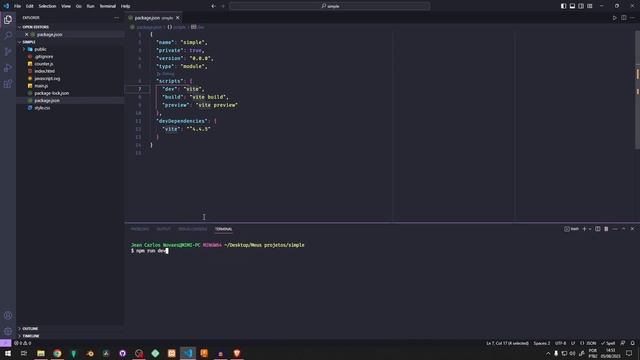This screenshot has width=640, height=360.
Task: Close package.json in Open Editors list
Action: pos(27,35)
